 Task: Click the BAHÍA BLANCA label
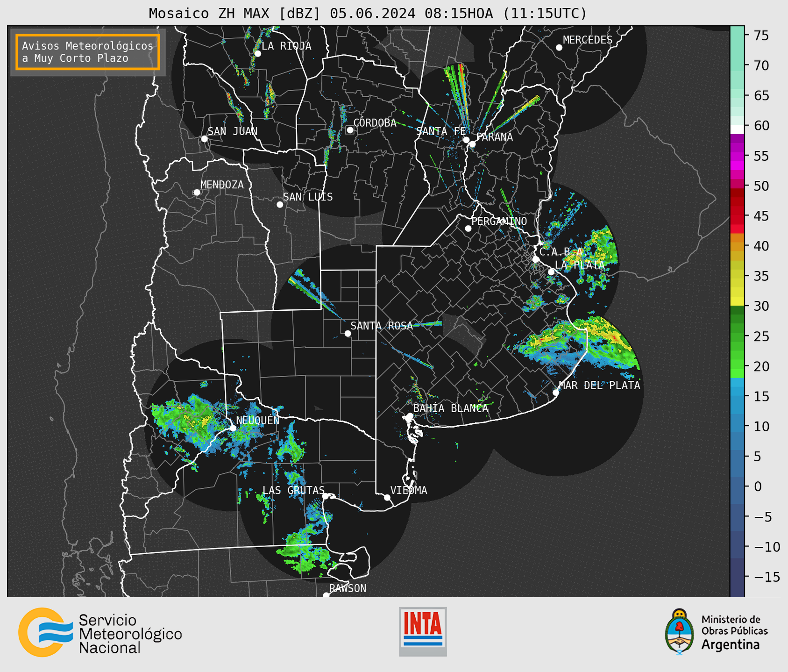point(451,408)
